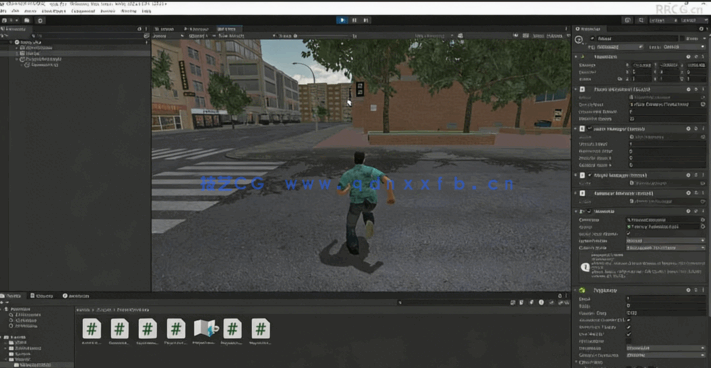Toggle the Project panel lock icon
This screenshot has height=368, width=711.
(x=559, y=295)
